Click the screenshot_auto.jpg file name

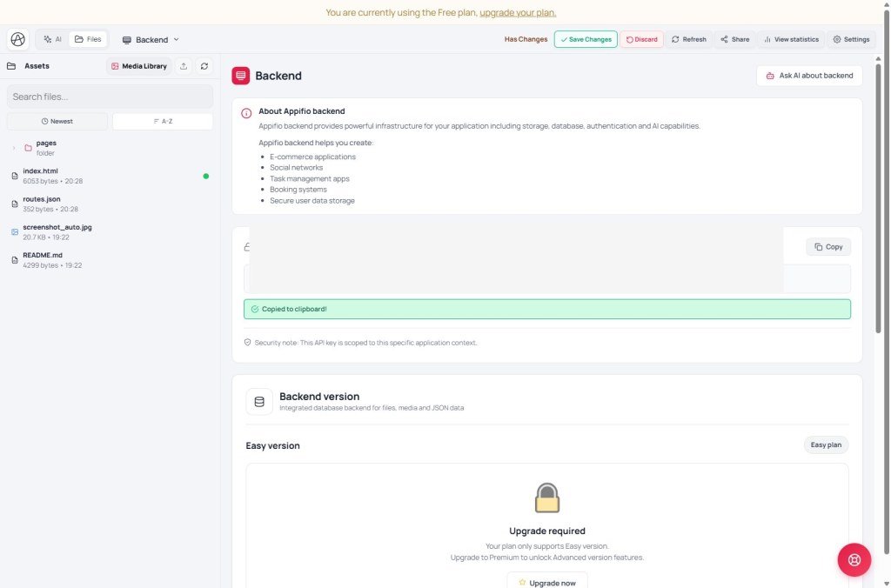[x=57, y=227]
